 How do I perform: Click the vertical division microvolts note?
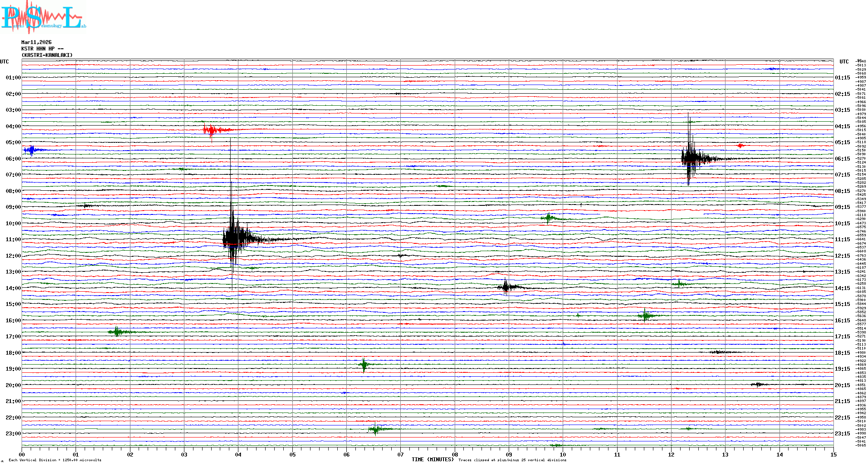click(55, 460)
